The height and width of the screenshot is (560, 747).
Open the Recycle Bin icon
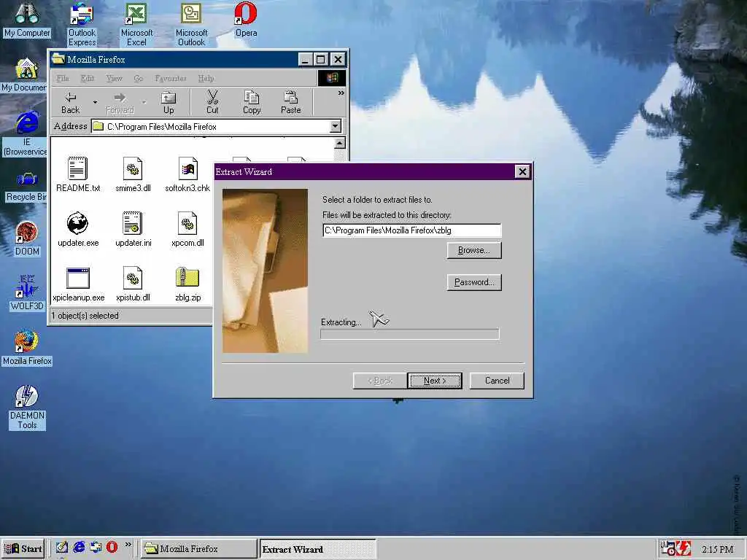(26, 187)
